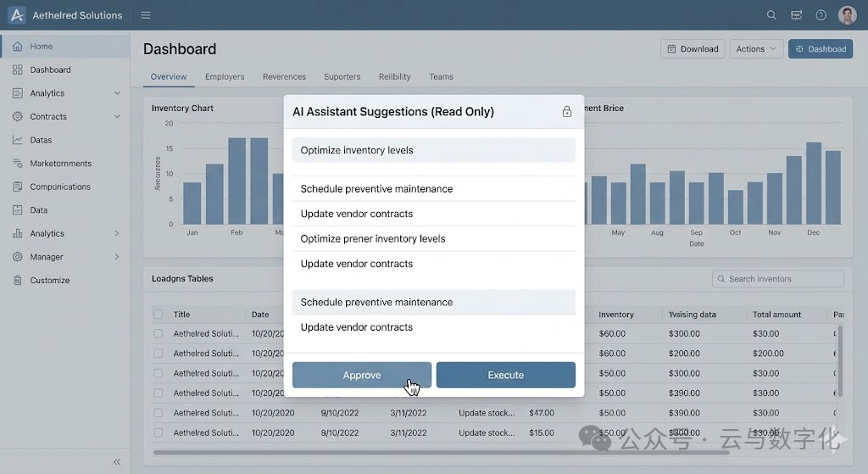This screenshot has height=474, width=868.
Task: Select the last Update vendor contracts suggestion
Action: pos(433,327)
